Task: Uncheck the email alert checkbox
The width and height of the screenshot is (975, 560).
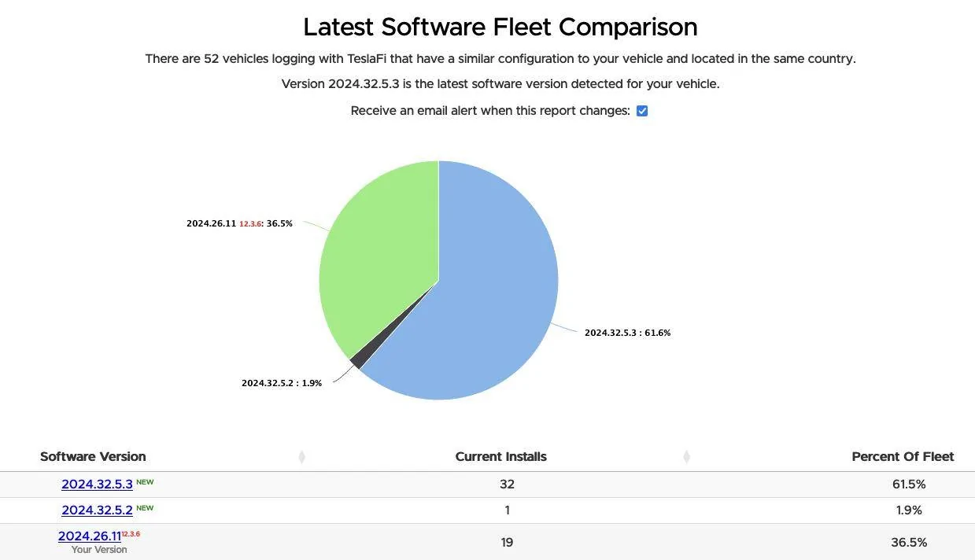Action: [x=642, y=111]
